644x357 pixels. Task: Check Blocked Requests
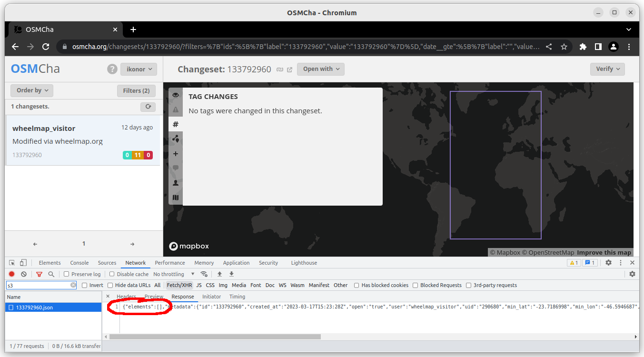[415, 285]
